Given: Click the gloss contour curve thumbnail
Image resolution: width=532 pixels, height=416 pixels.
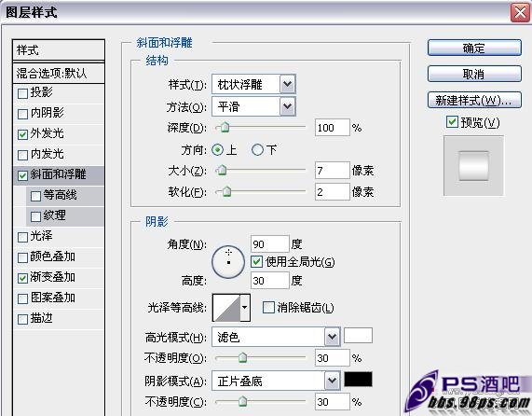Looking at the screenshot, I should [x=226, y=308].
